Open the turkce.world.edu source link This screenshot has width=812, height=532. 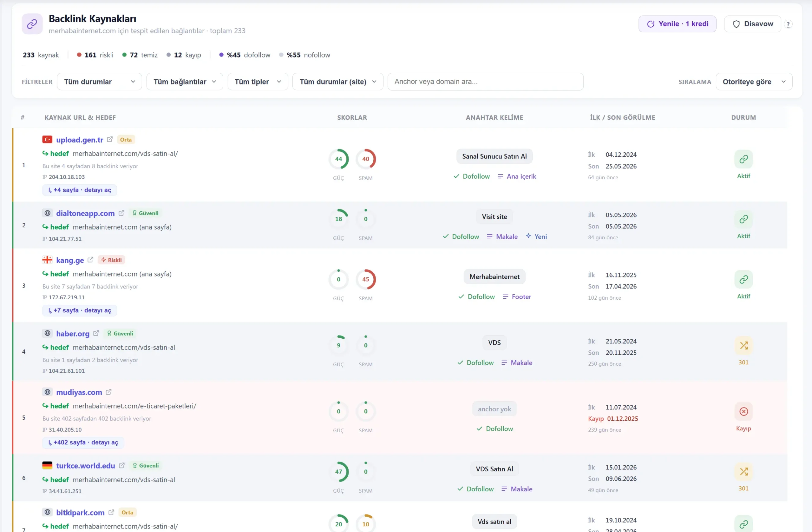click(85, 465)
